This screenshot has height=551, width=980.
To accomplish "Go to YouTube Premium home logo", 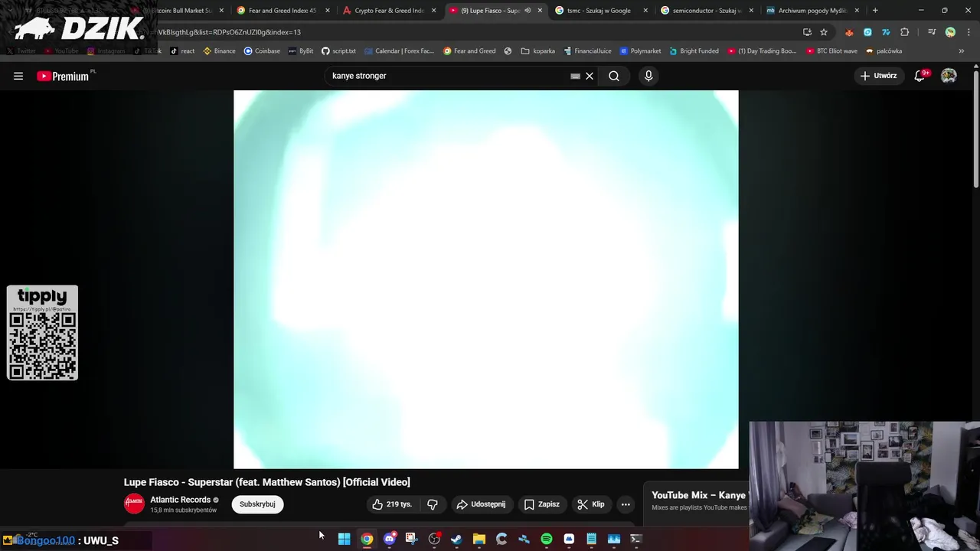I will pyautogui.click(x=64, y=76).
